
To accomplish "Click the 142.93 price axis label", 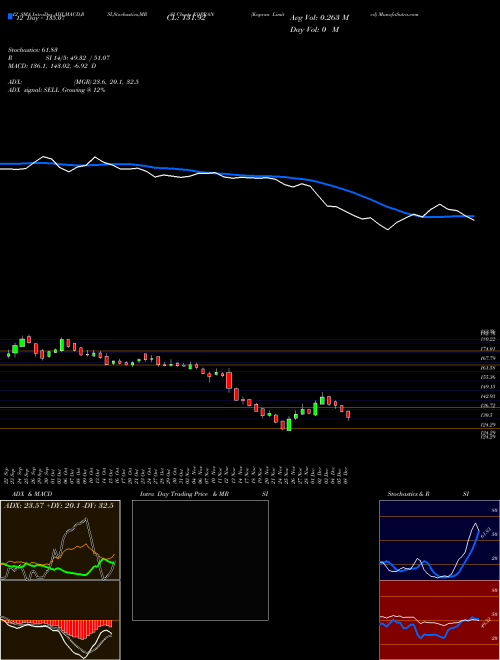I will [488, 396].
